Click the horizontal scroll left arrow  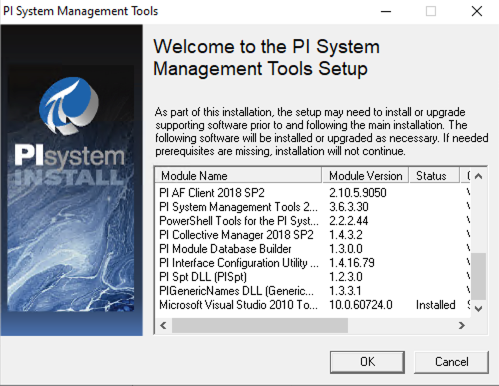pos(163,325)
